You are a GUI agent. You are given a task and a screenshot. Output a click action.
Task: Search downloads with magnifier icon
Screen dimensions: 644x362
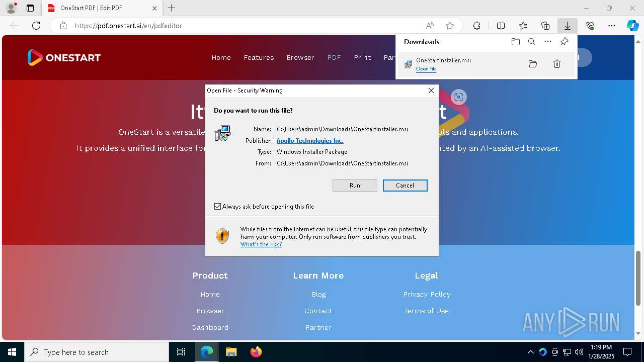pyautogui.click(x=532, y=42)
